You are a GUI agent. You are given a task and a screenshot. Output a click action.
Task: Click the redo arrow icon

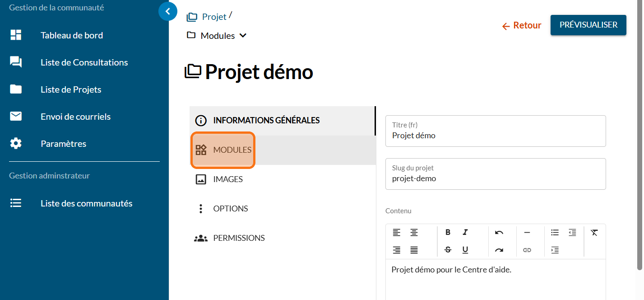(x=499, y=249)
